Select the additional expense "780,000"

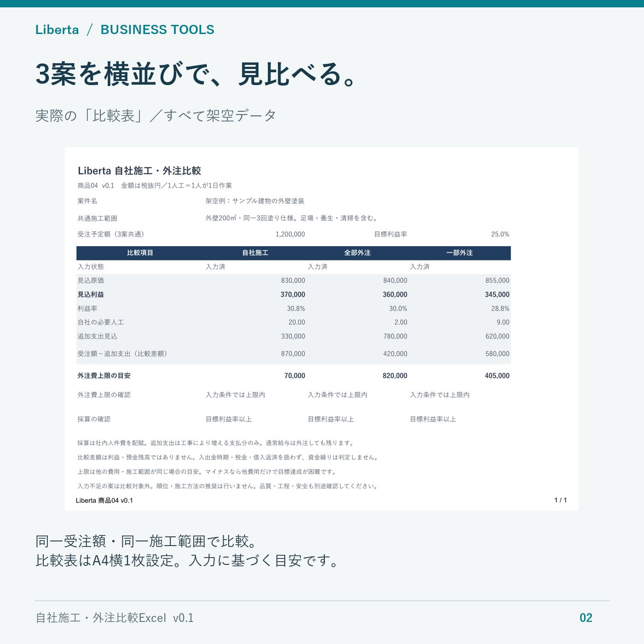(x=395, y=336)
